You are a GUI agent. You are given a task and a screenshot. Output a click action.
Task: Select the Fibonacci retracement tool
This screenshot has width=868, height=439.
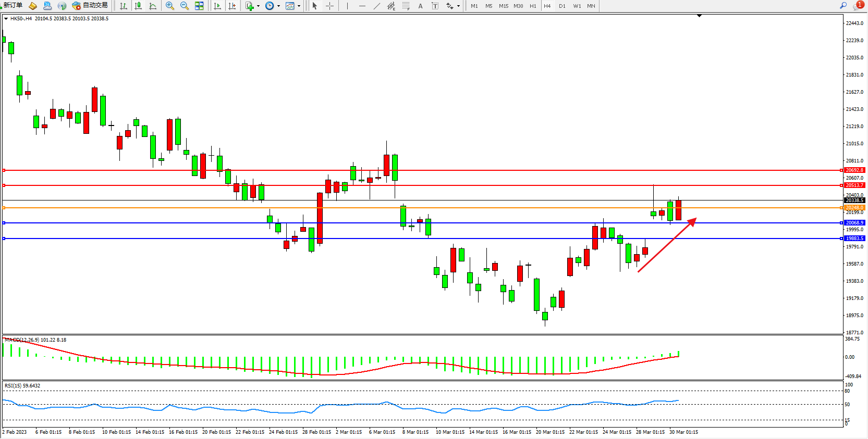point(406,6)
